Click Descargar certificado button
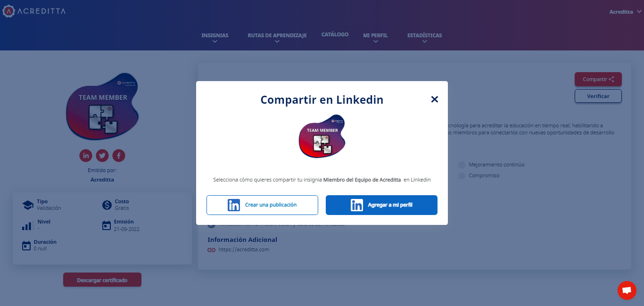 pos(102,280)
